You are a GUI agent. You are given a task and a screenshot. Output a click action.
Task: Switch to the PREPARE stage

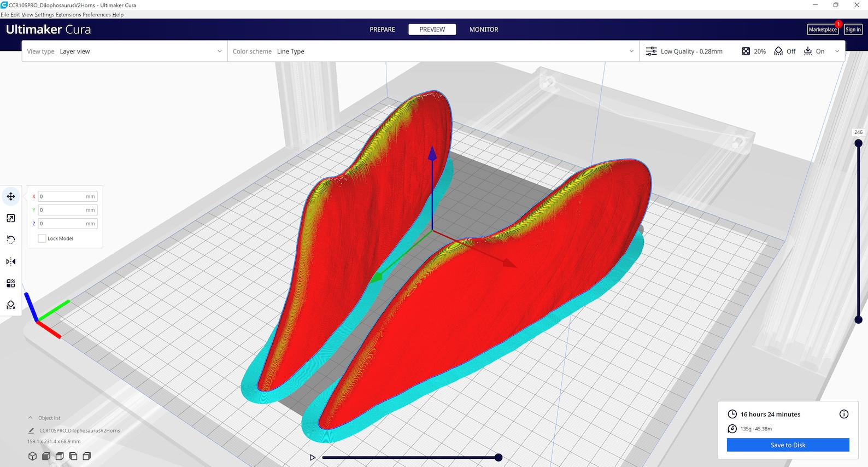[x=382, y=30]
